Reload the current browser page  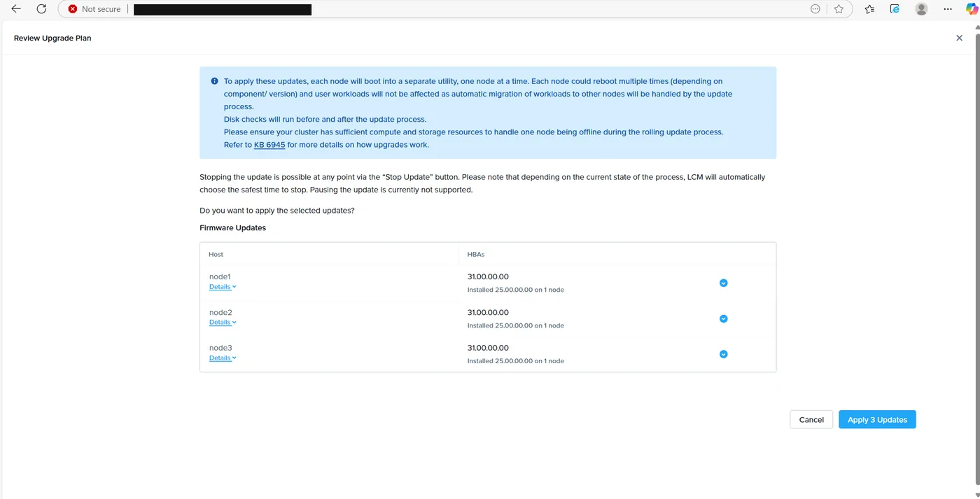[41, 9]
